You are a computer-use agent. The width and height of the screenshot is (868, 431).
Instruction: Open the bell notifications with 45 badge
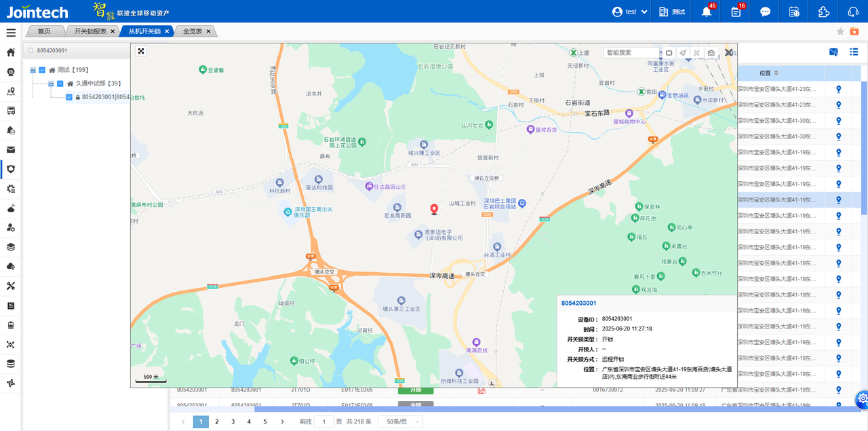[x=707, y=12]
